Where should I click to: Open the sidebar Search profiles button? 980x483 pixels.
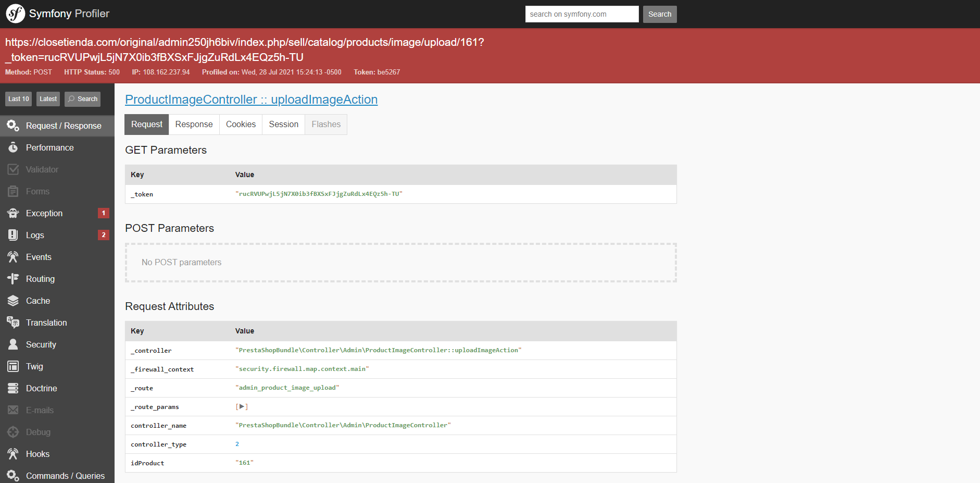tap(83, 99)
